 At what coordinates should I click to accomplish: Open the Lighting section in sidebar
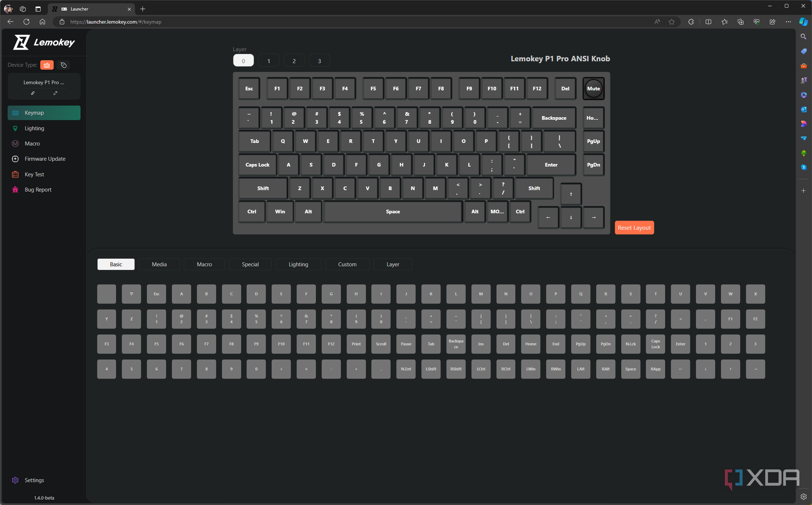tap(44, 128)
